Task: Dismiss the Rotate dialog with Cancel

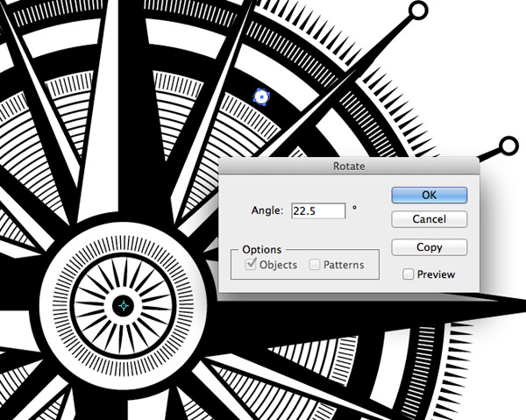Action: point(429,219)
